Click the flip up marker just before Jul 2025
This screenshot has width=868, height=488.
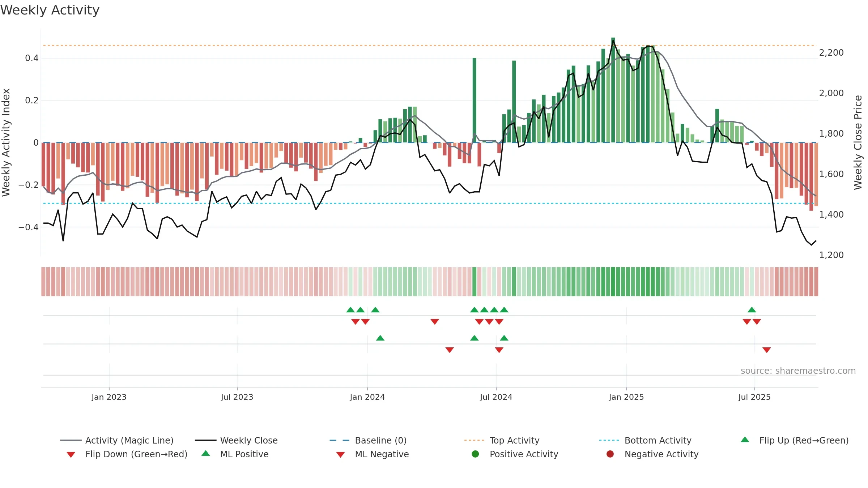(752, 310)
